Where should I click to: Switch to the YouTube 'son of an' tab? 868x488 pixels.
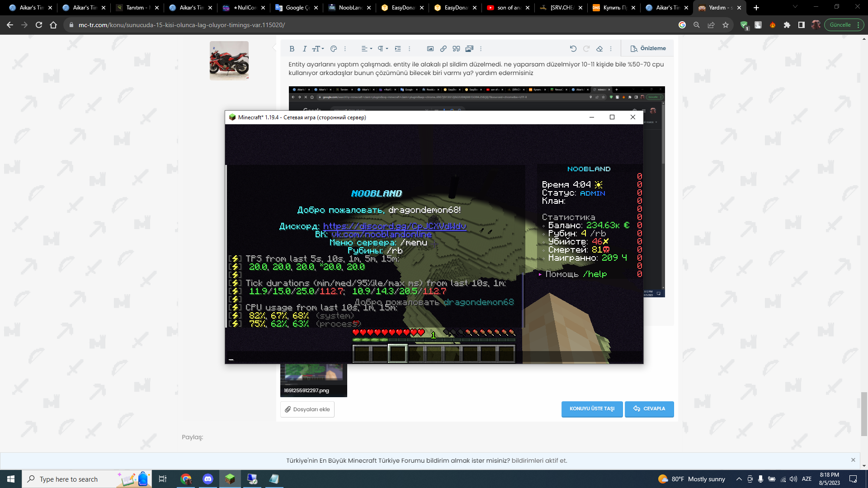(508, 8)
